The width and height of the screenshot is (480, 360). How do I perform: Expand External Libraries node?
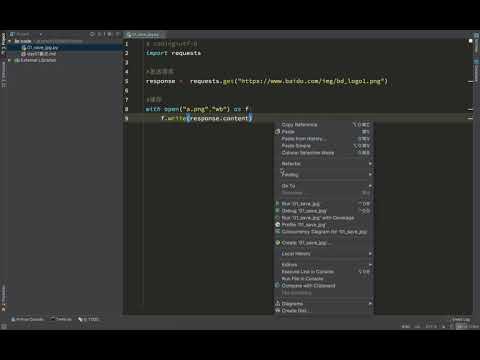click(x=10, y=60)
